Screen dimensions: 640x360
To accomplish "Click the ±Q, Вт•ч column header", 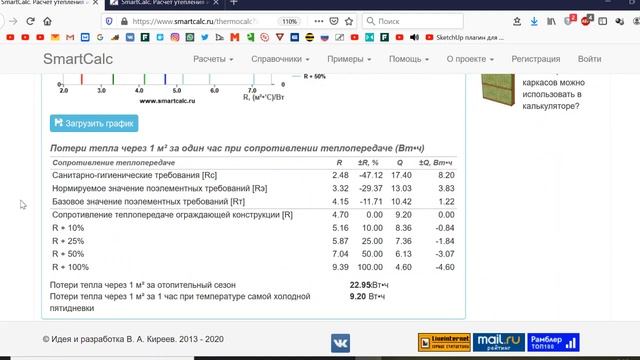I will tap(436, 162).
